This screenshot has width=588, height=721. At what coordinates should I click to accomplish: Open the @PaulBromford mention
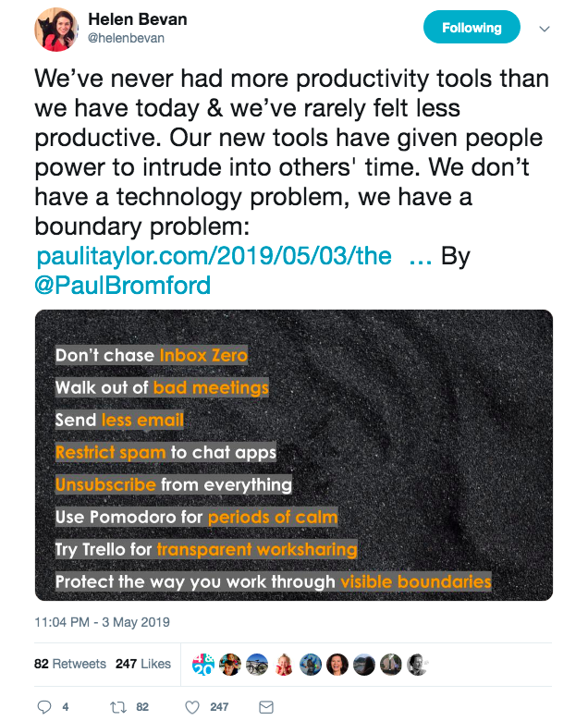coord(122,284)
